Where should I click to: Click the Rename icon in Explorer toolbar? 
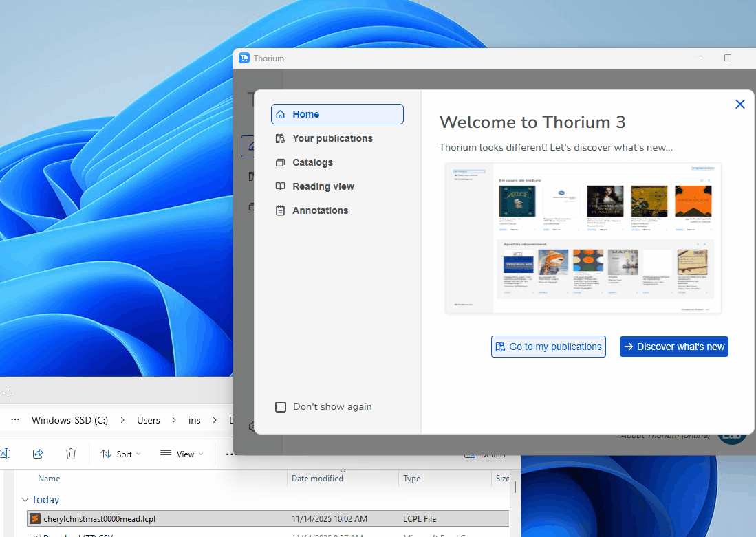pyautogui.click(x=5, y=454)
